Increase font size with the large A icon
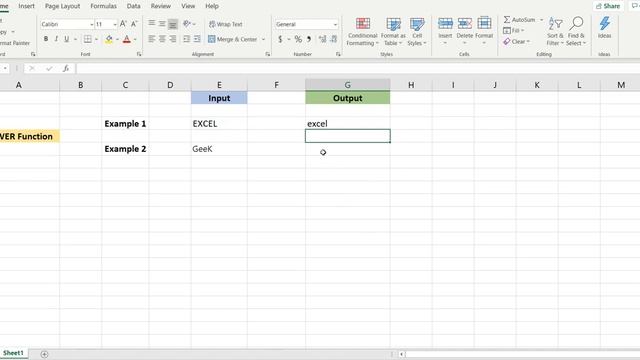The width and height of the screenshot is (640, 360). [x=123, y=24]
